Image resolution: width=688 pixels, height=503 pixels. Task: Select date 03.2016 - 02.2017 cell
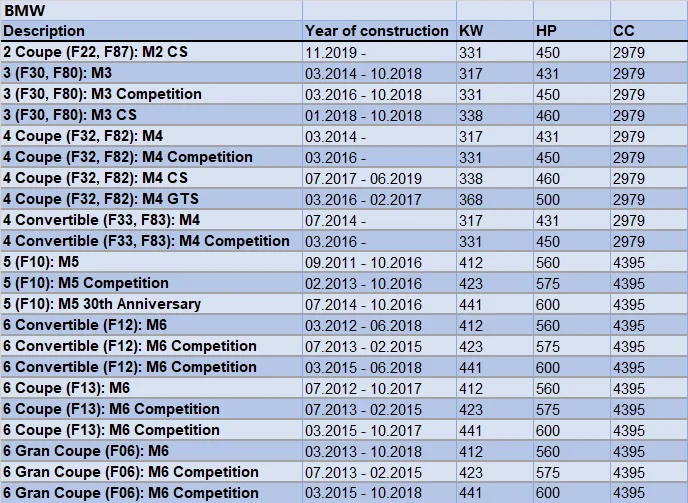(379, 199)
